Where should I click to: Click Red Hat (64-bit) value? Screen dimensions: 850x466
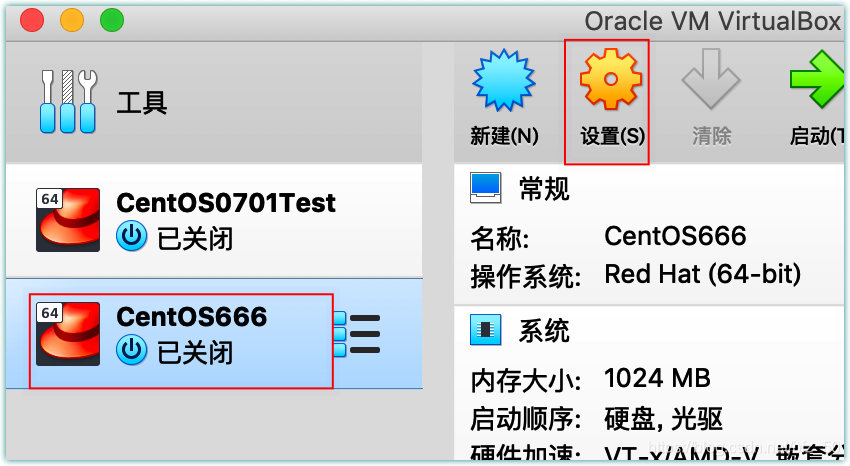tap(703, 274)
